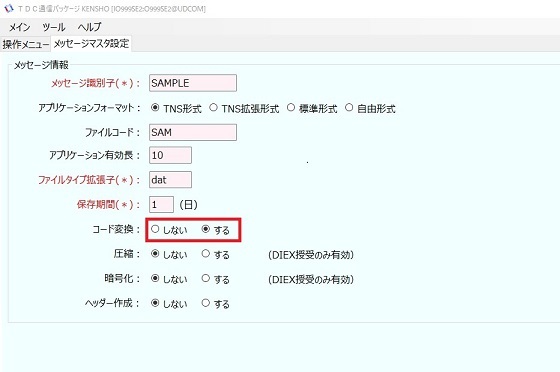The width and height of the screenshot is (560, 372).
Task: Click the TDC app icon in title bar
Action: coord(8,8)
